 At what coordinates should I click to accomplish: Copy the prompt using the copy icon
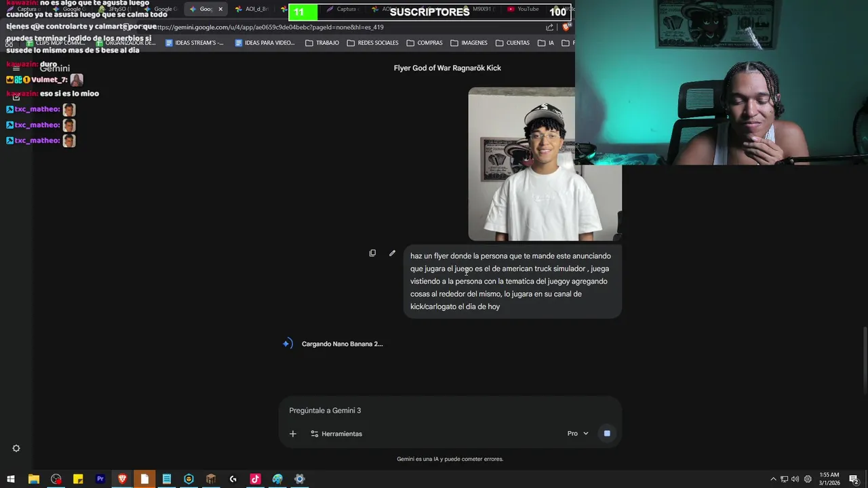click(x=372, y=253)
